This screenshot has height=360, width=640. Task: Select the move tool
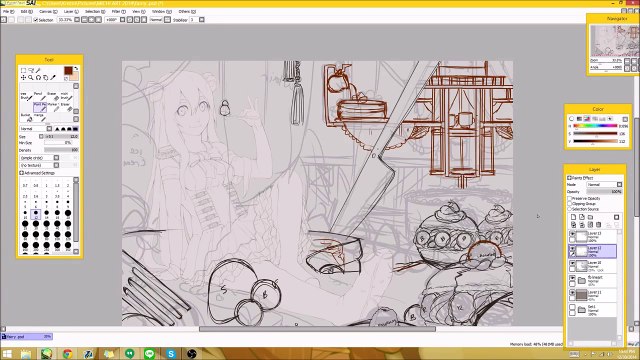click(23, 78)
